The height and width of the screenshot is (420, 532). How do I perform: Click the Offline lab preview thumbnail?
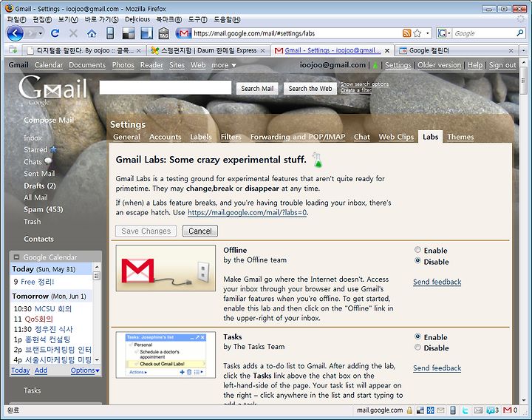coord(166,268)
